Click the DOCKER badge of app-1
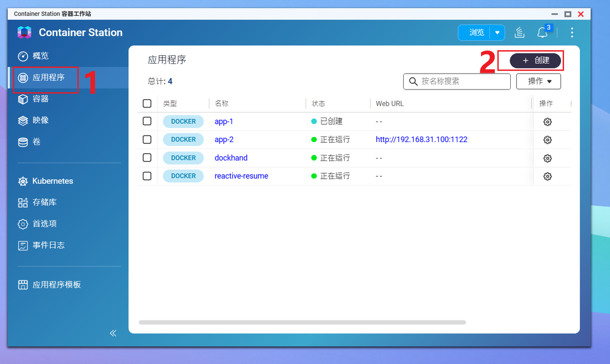The image size is (610, 364). [183, 122]
